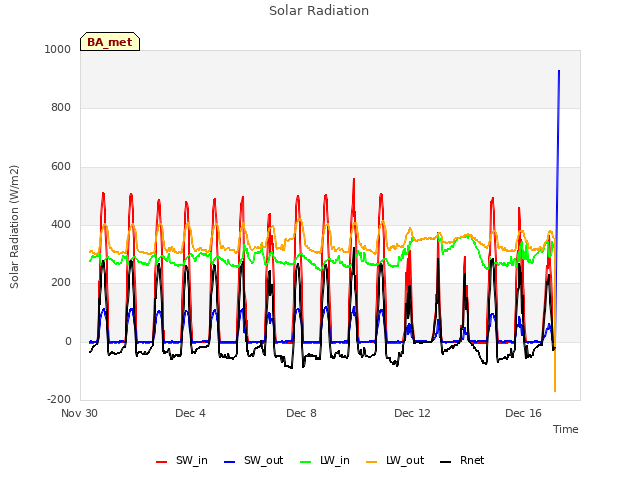The height and width of the screenshot is (480, 640).
Task: Click the Dec 12 x-axis label
Action: click(412, 413)
